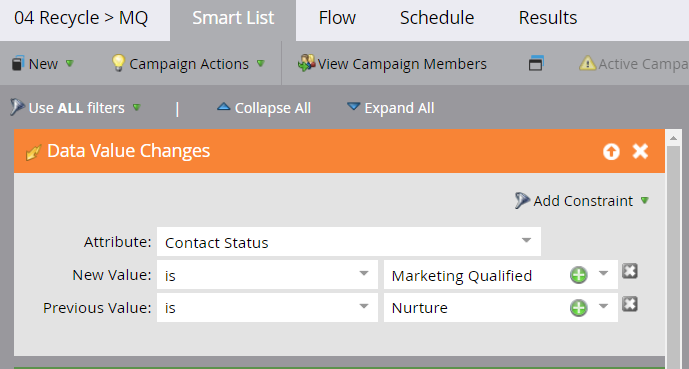This screenshot has height=369, width=689.
Task: Click the window icon in the toolbar
Action: pos(536,64)
